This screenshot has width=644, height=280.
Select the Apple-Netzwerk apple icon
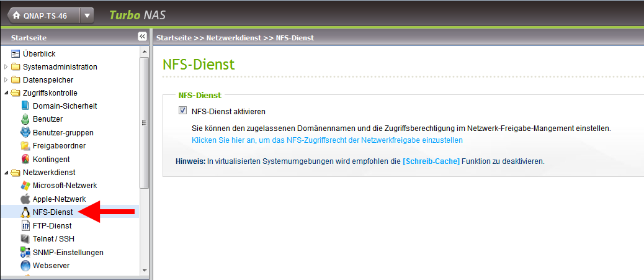(25, 199)
